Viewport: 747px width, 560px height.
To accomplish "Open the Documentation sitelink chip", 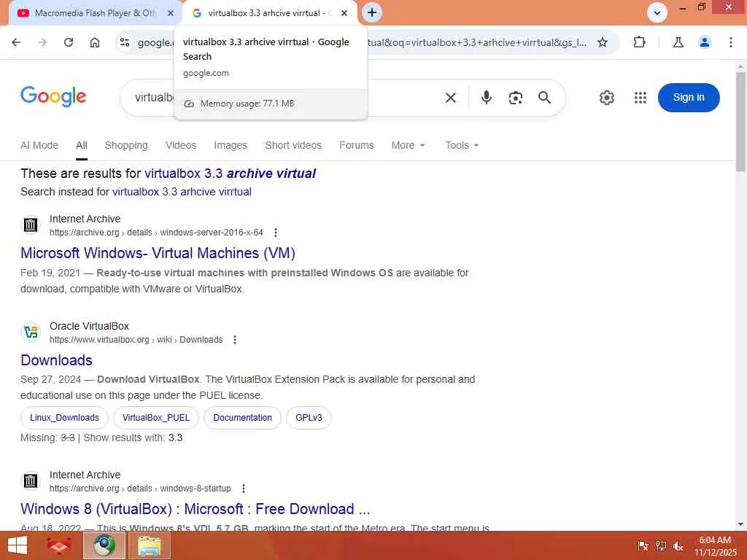I will click(x=242, y=418).
